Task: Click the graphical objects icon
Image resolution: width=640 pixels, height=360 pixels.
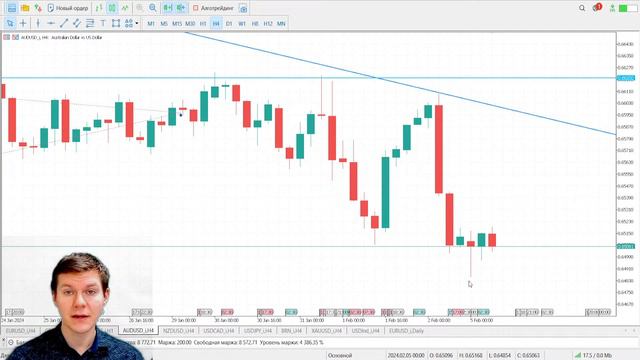Action: click(129, 23)
